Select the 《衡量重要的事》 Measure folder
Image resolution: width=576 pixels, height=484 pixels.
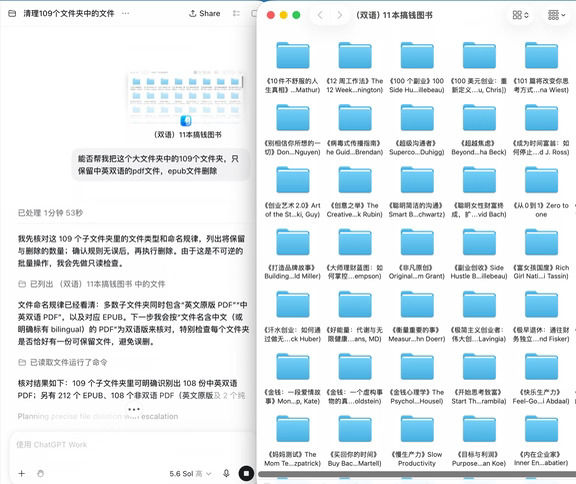[x=417, y=304]
